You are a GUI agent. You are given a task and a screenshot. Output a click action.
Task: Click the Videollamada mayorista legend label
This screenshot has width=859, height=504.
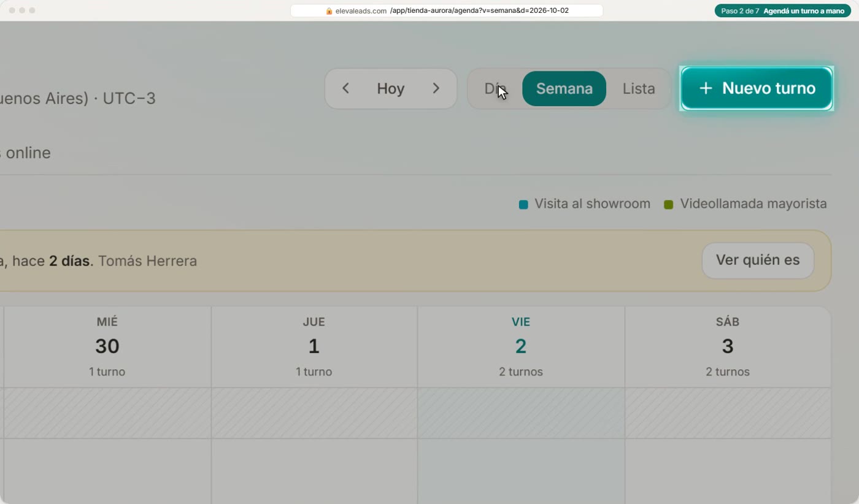click(753, 204)
